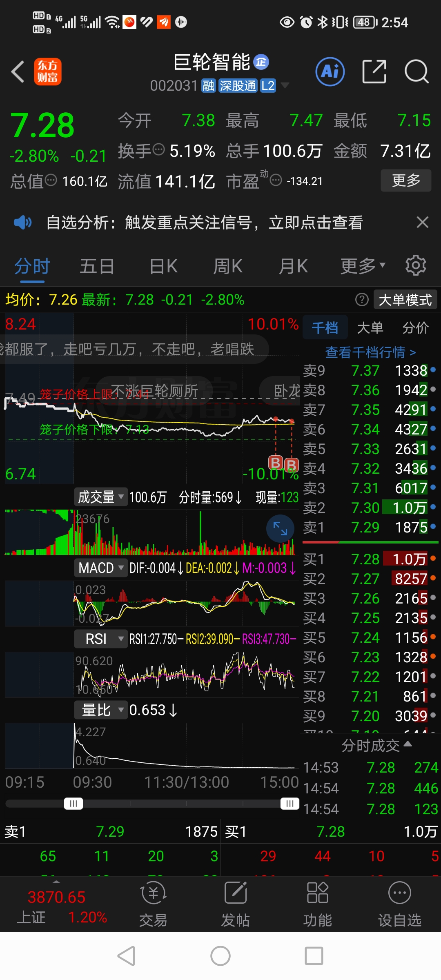Image resolution: width=441 pixels, height=980 pixels.
Task: Open RSI indicator dropdown
Action: click(x=101, y=639)
